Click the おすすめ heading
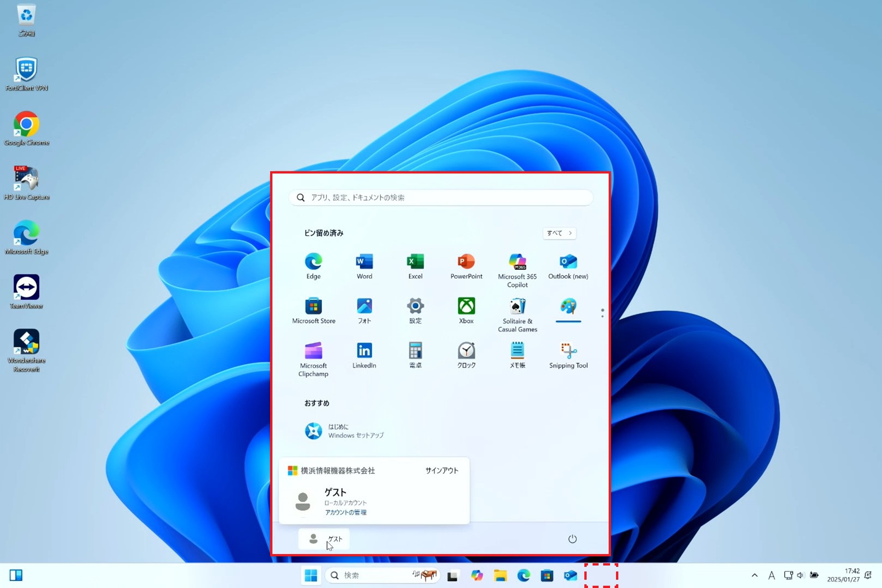882x588 pixels. pos(317,403)
